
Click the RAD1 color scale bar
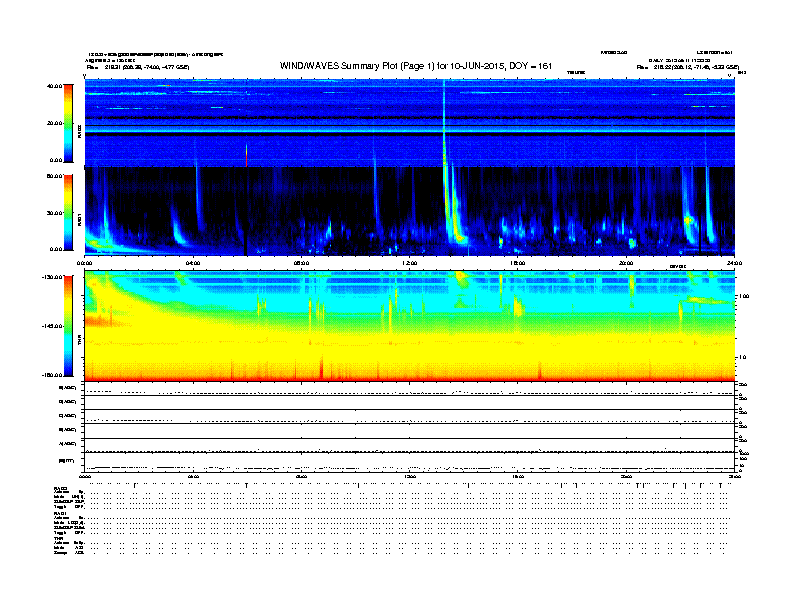coord(68,213)
